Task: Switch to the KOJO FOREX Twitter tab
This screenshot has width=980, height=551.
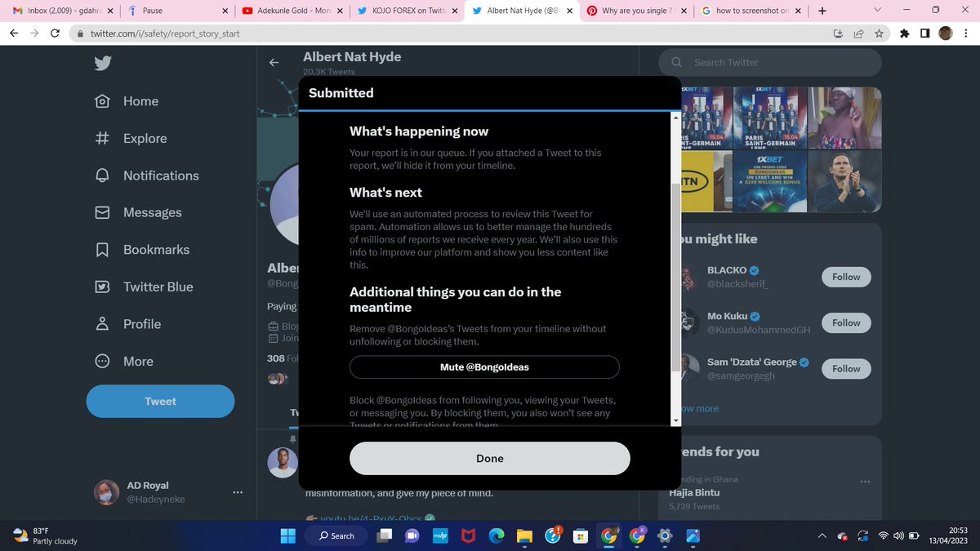Action: [408, 11]
